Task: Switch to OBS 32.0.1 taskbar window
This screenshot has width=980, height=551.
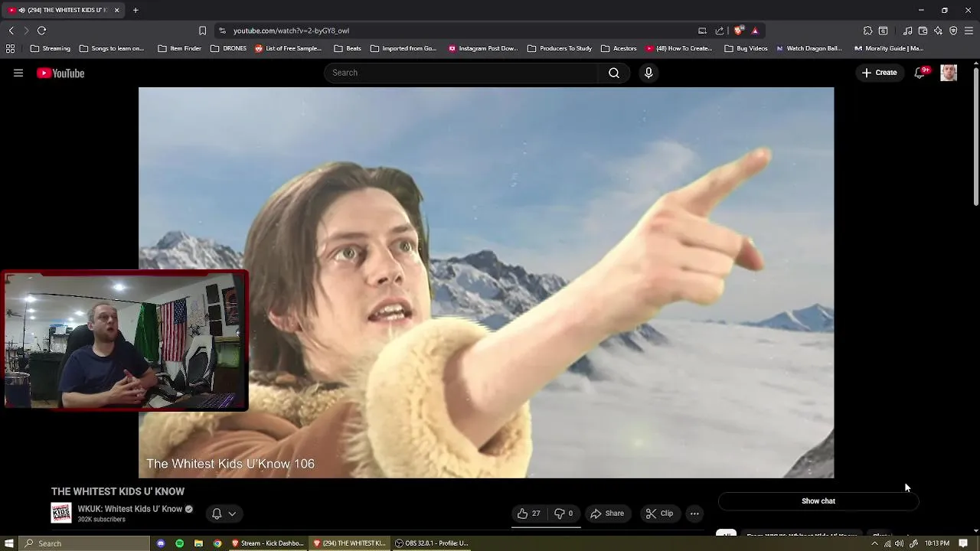Action: tap(432, 543)
